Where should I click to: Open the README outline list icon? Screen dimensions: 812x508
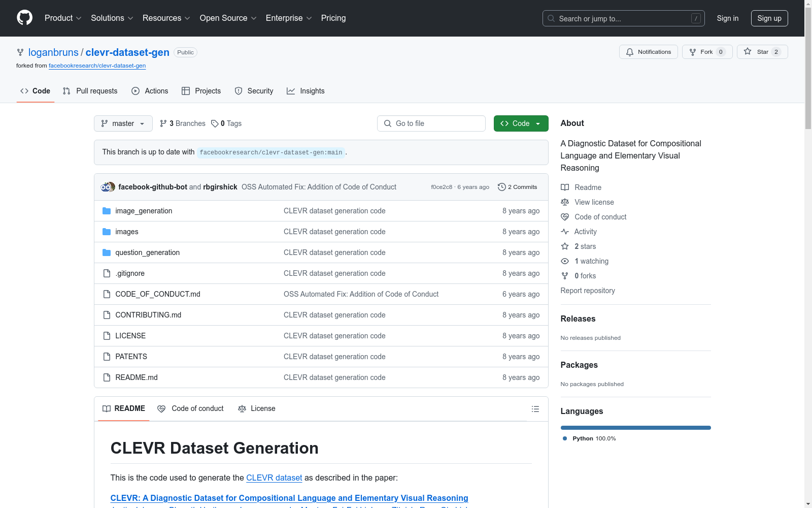point(535,409)
